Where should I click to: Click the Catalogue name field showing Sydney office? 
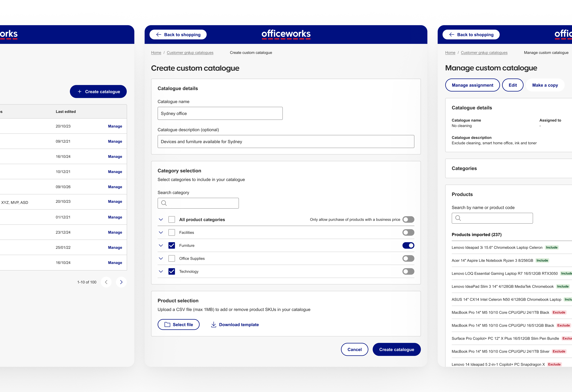pyautogui.click(x=220, y=113)
